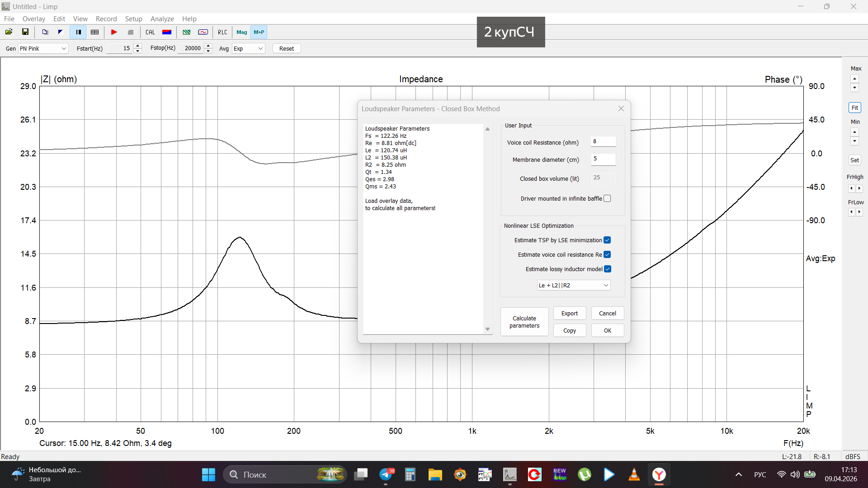
Task: Click the red-blue level icon
Action: click(x=167, y=32)
